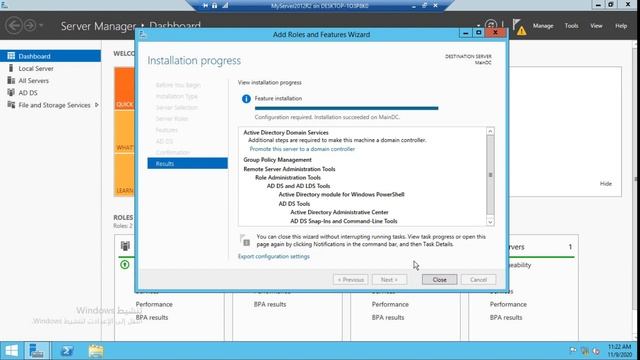Screen dimensions: 640x360
Task: Click the pin icon on the VM connection bar
Action: (x=205, y=5)
